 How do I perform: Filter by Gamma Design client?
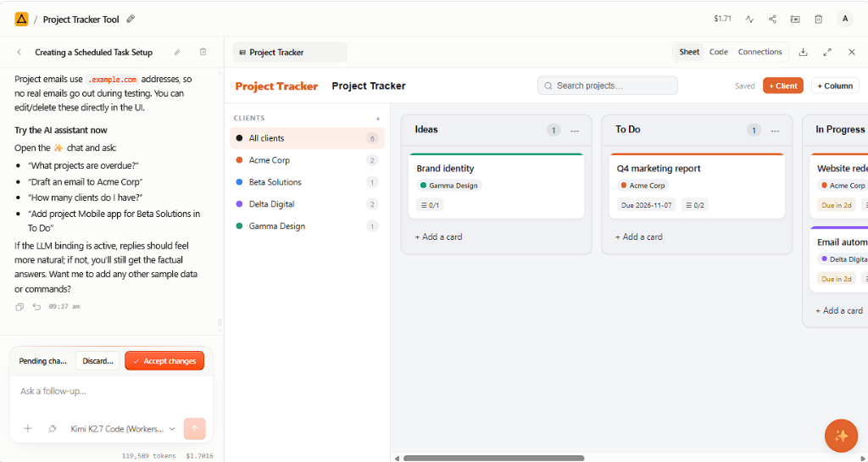[307, 226]
